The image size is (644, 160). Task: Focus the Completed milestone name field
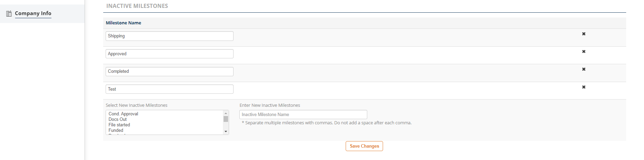169,71
